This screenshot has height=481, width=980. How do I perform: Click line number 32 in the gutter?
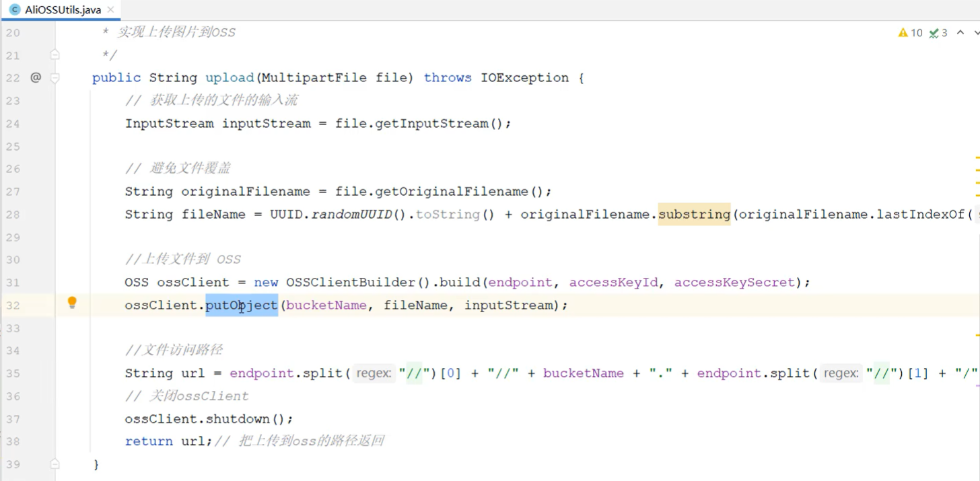point(13,305)
